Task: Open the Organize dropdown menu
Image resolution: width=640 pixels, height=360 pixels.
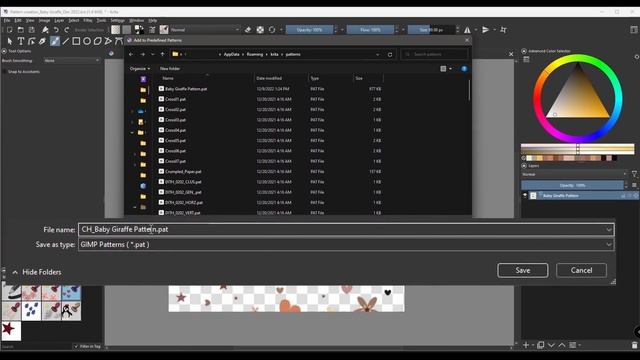Action: pyautogui.click(x=140, y=69)
